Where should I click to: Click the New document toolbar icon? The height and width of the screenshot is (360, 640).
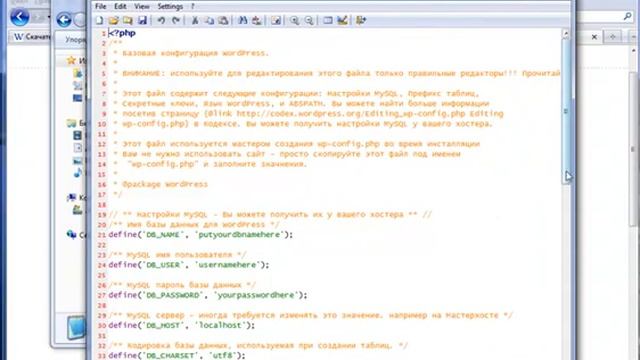[x=99, y=20]
